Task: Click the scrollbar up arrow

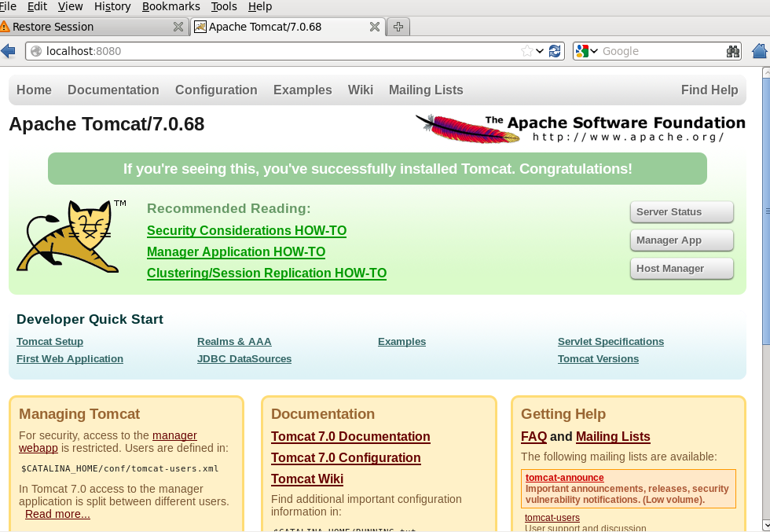Action: tap(766, 72)
